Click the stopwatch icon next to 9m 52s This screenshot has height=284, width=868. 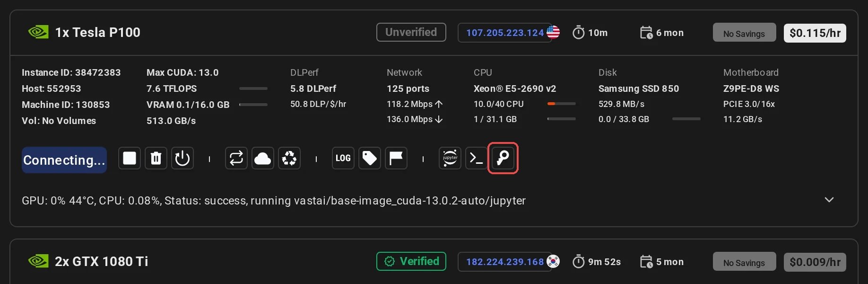click(x=578, y=262)
